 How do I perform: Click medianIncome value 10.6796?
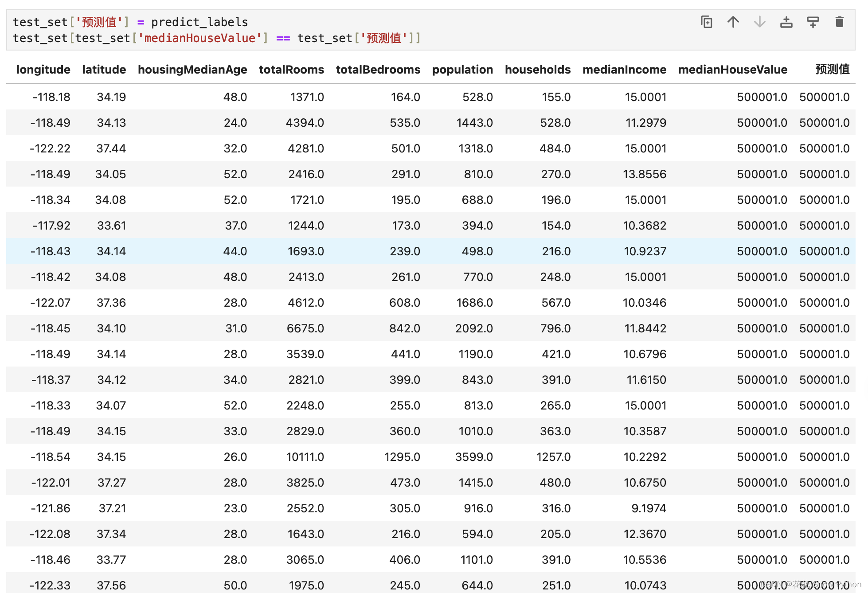645,354
